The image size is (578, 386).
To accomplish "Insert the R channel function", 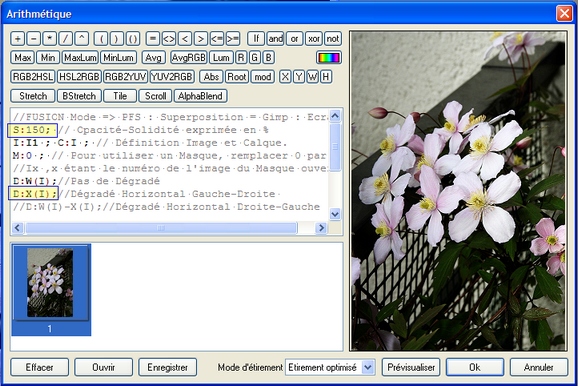I will pyautogui.click(x=241, y=58).
